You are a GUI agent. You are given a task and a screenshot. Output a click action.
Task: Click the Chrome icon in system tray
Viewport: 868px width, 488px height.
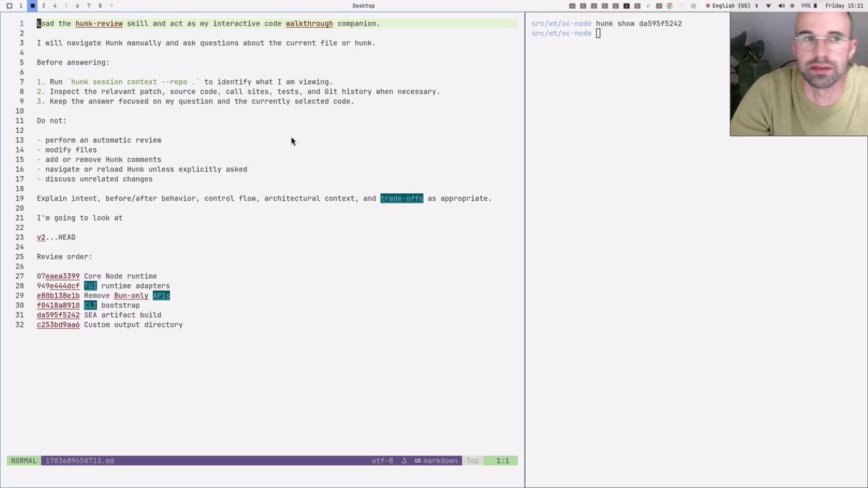click(670, 6)
